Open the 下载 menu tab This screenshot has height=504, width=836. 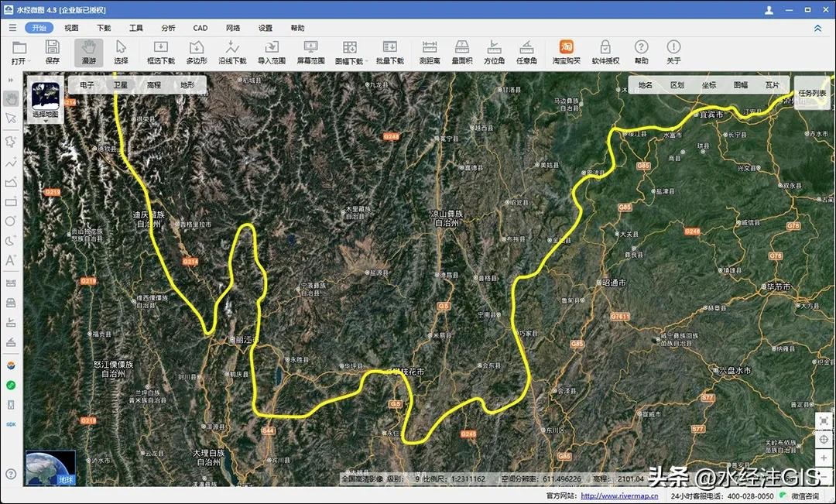(104, 28)
